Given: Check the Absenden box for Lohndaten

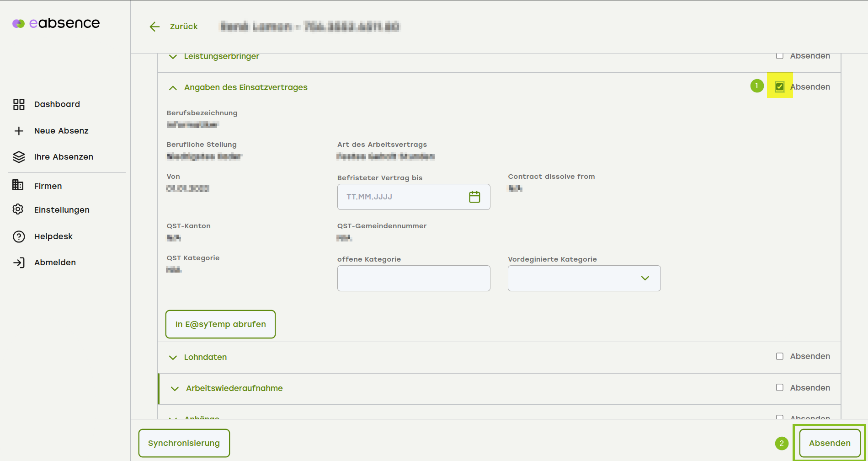Looking at the screenshot, I should (x=780, y=356).
